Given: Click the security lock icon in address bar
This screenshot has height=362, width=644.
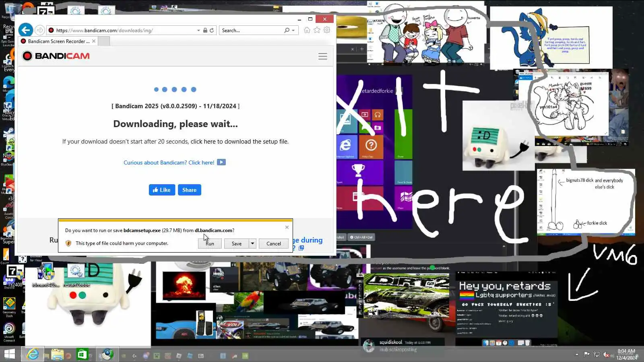Looking at the screenshot, I should [205, 30].
